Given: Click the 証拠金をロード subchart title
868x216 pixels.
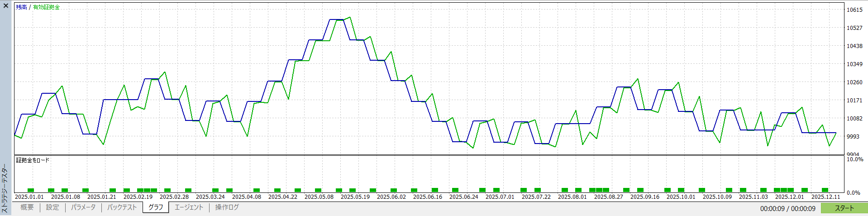Looking at the screenshot, I should pos(33,160).
